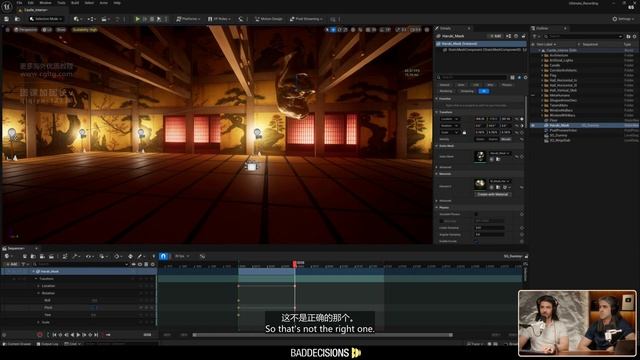Click the Sequencer record button
640x360 pixels.
point(40,335)
